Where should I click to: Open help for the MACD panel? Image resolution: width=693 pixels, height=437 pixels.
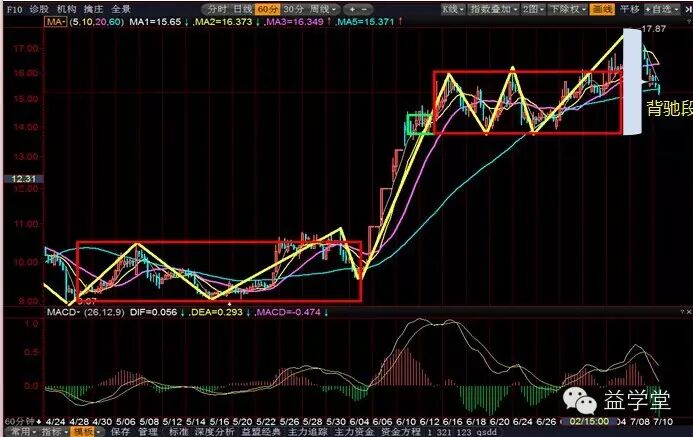[x=682, y=312]
